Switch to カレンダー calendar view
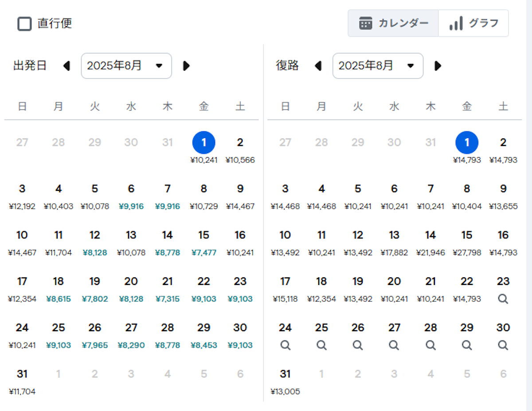This screenshot has height=411, width=532. click(393, 24)
